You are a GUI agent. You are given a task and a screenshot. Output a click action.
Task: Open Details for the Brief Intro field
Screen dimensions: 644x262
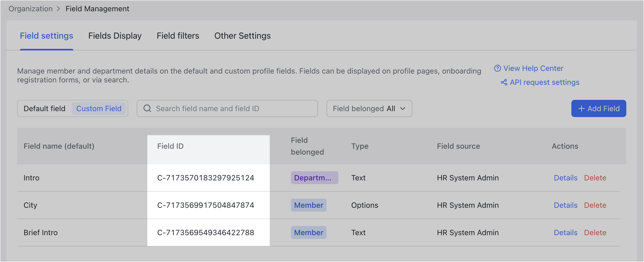565,232
